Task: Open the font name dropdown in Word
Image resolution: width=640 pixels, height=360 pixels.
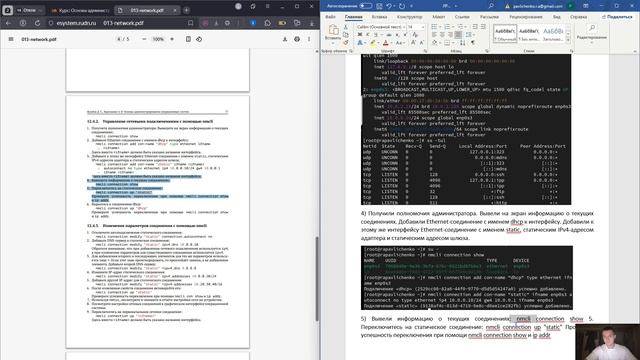Action: (404, 27)
